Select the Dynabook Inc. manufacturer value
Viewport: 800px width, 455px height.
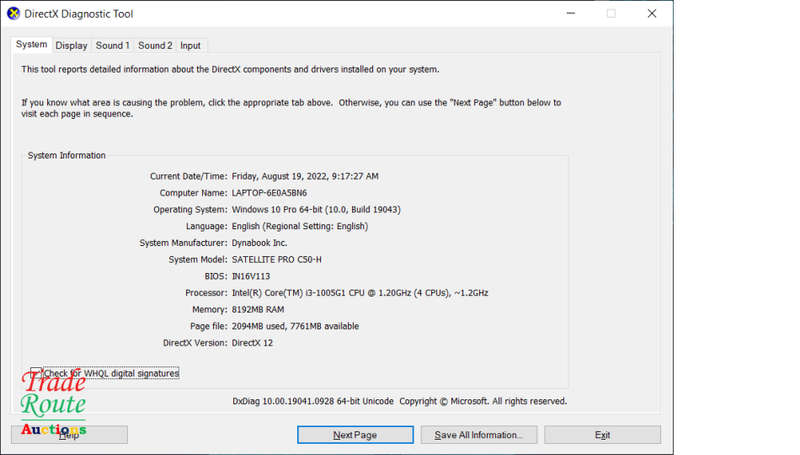coord(259,243)
